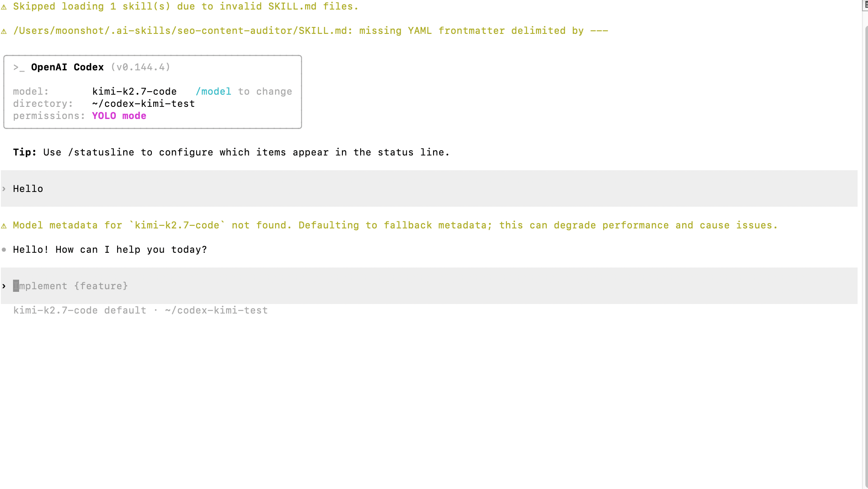
Task: Click the warning icon next to SKILL.md path
Action: click(4, 31)
